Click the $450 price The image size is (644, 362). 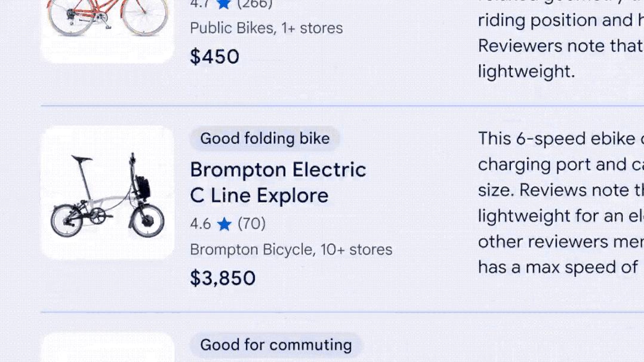[214, 57]
